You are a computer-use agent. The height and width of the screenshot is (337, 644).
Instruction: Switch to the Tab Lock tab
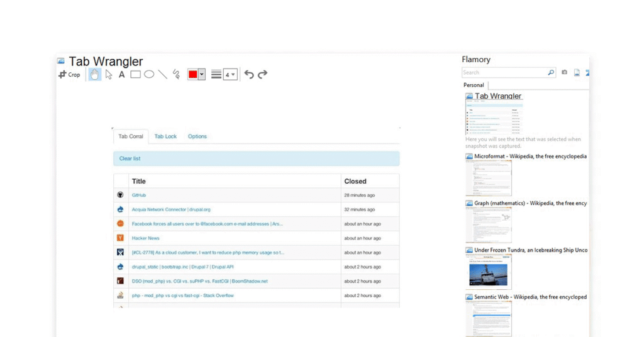[x=165, y=136]
